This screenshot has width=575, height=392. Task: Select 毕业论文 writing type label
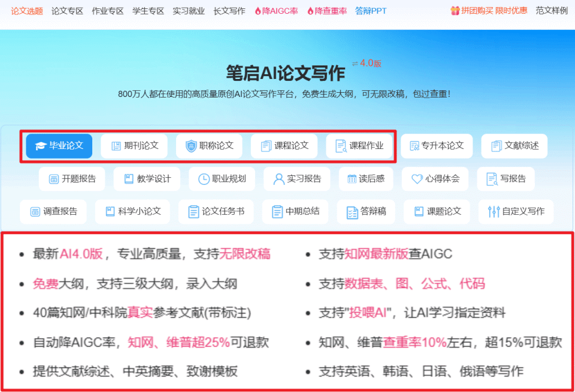pyautogui.click(x=66, y=146)
